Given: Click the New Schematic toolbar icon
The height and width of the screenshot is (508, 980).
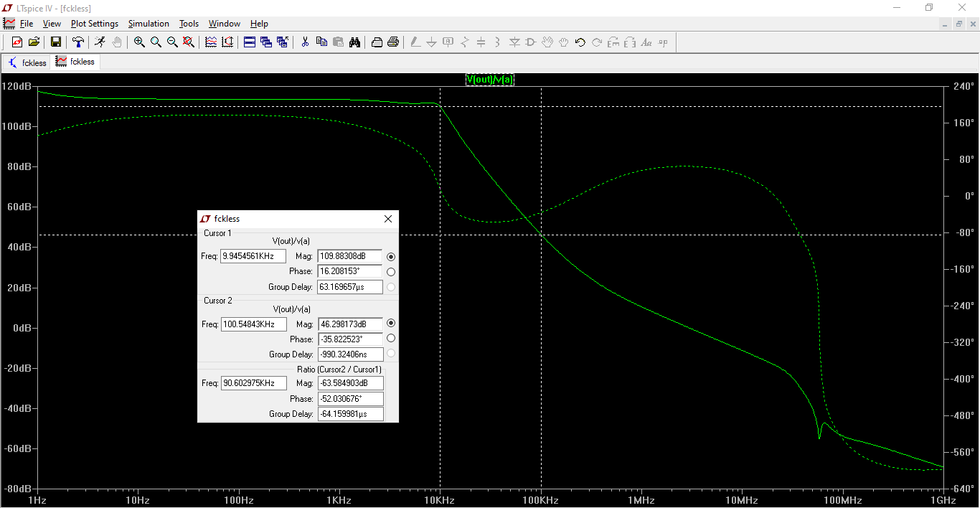Looking at the screenshot, I should (x=17, y=42).
